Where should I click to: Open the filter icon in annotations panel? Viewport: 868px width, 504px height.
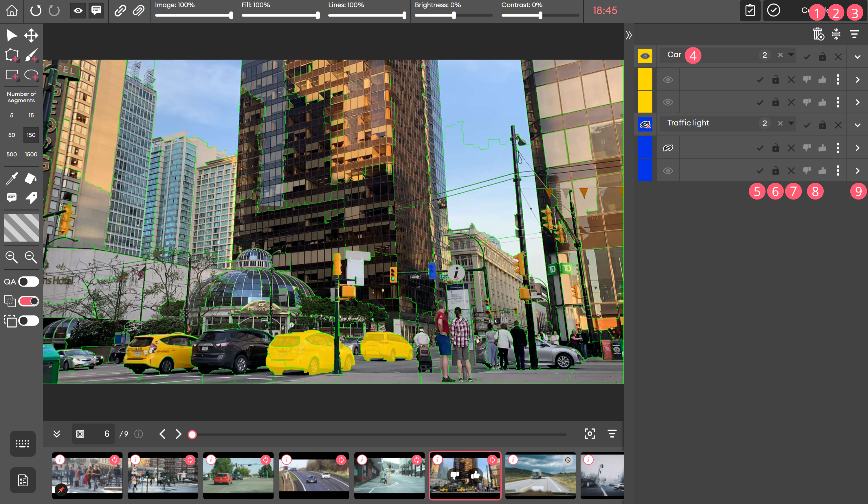[854, 34]
